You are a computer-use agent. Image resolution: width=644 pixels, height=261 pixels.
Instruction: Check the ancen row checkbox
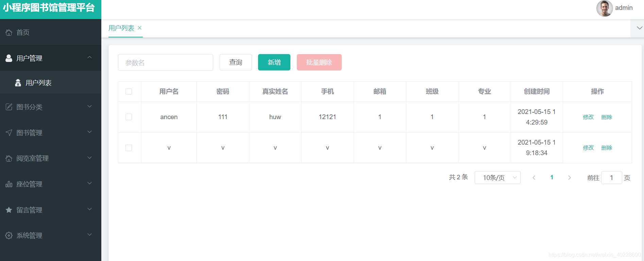pos(129,117)
